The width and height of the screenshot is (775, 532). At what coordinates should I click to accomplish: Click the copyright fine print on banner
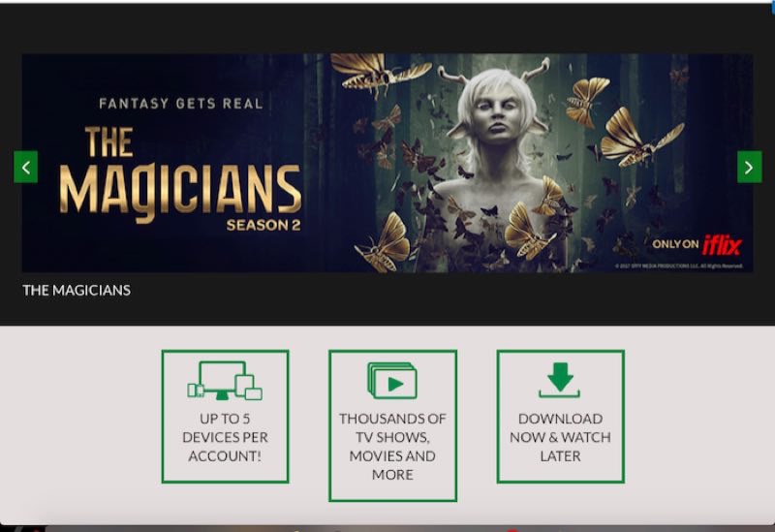[679, 266]
